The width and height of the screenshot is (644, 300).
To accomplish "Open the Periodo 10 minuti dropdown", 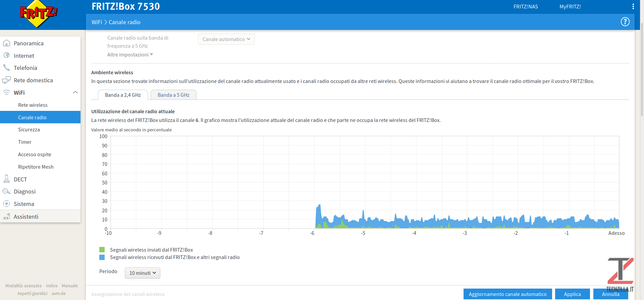I will coord(143,273).
